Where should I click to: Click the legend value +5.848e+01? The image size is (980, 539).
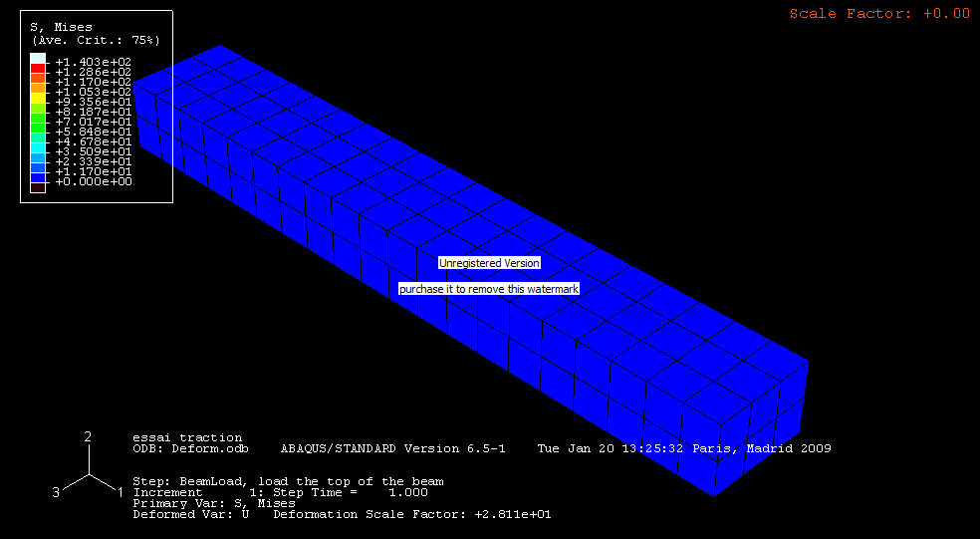(x=94, y=132)
